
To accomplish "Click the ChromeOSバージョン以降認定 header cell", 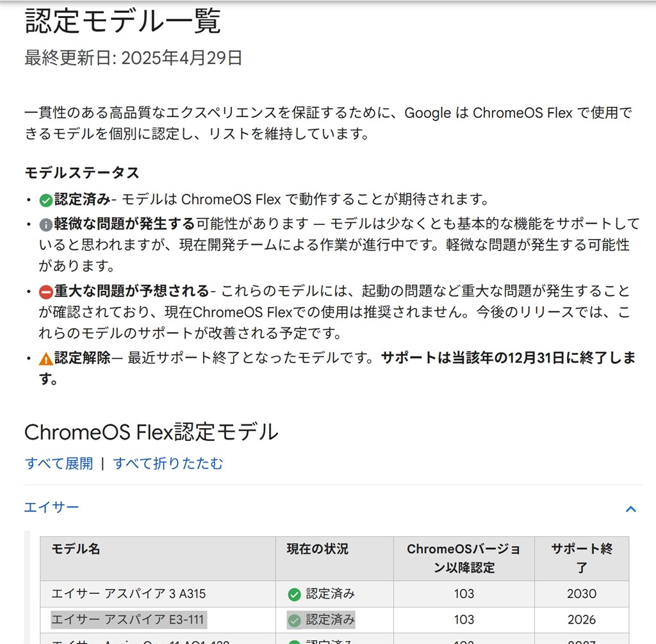I will [x=463, y=557].
